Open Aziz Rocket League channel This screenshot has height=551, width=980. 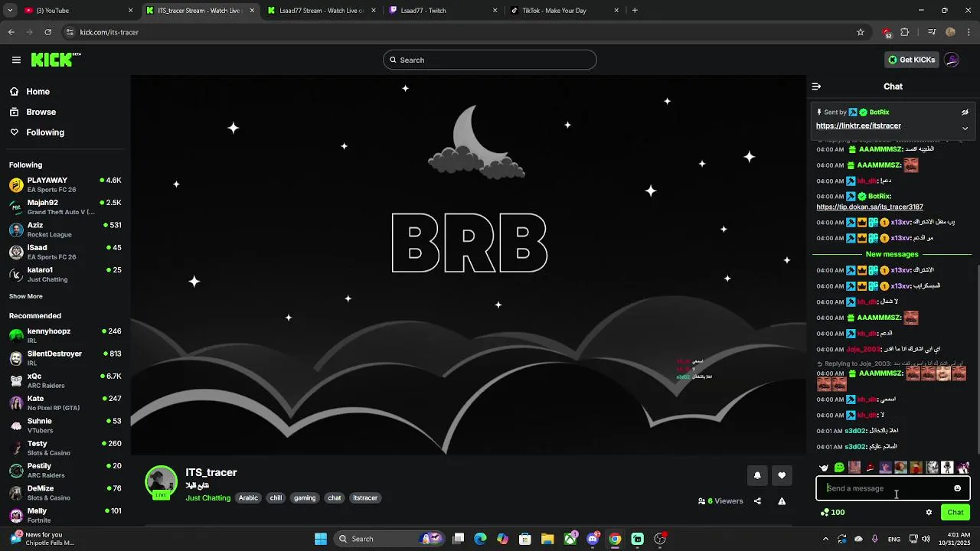(x=65, y=230)
